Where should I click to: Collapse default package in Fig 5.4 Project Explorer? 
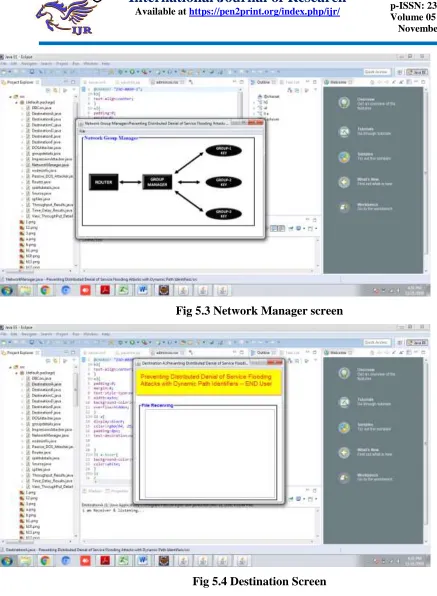pos(17,373)
